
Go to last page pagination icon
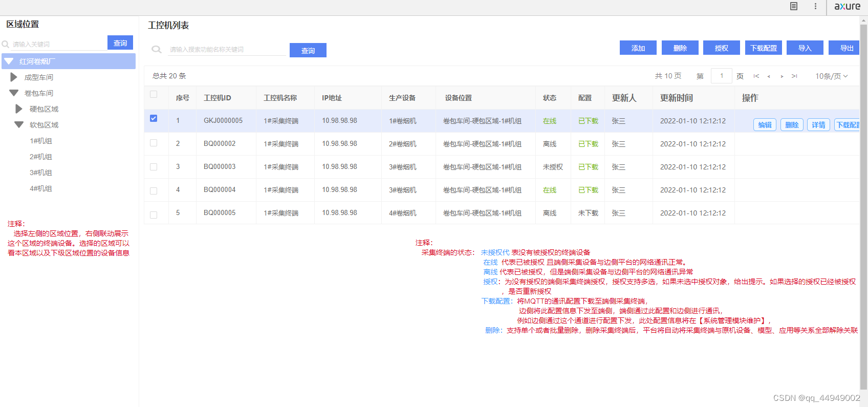point(794,76)
